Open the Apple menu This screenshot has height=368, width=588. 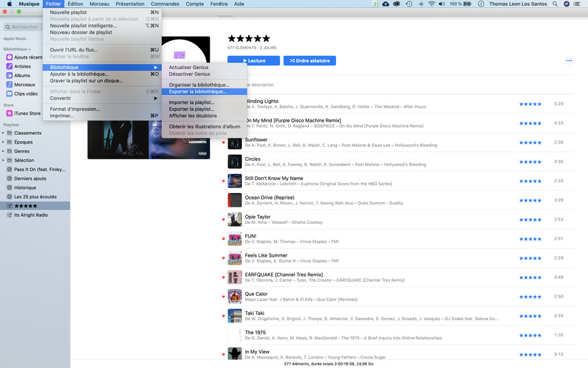[9, 4]
